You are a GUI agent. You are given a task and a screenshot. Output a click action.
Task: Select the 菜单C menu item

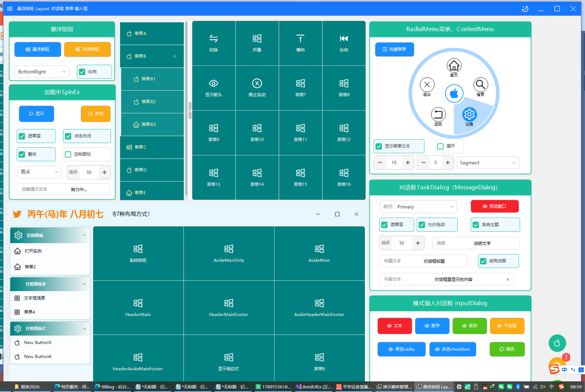coord(152,147)
